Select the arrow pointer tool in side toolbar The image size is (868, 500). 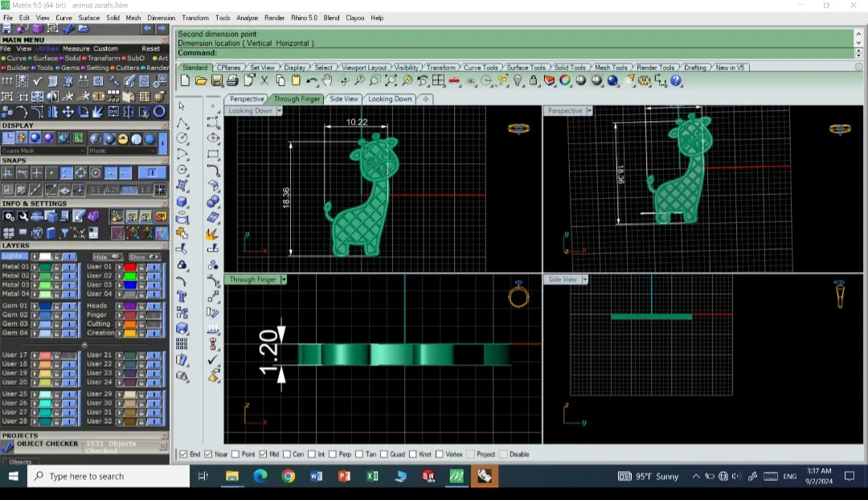coord(182,106)
